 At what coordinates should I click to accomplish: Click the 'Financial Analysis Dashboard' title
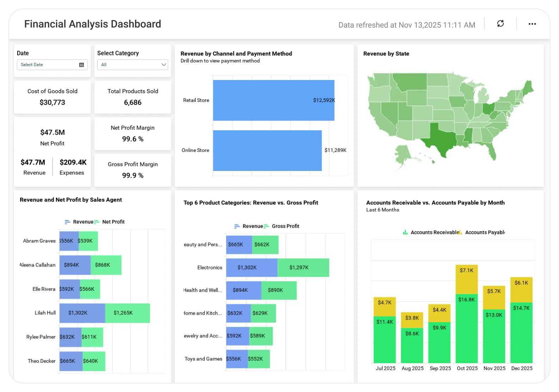click(x=93, y=24)
